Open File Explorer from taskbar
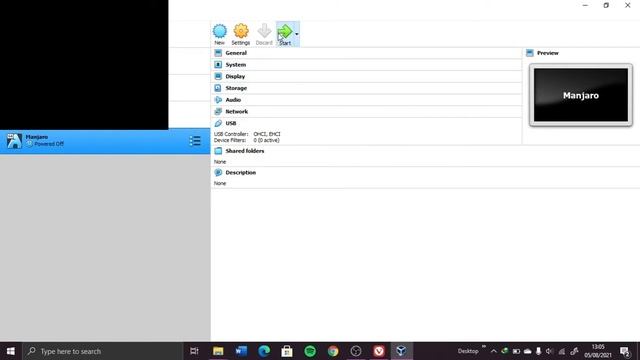640x360 pixels. click(218, 351)
